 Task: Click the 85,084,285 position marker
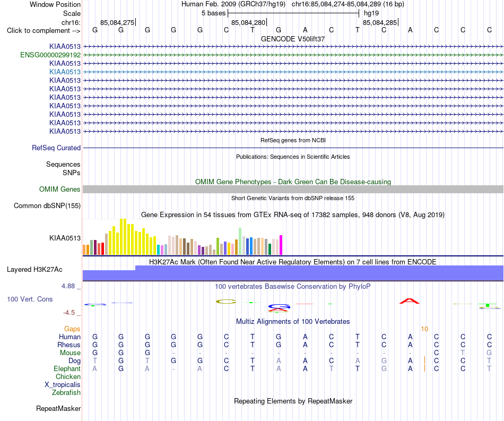(380, 22)
